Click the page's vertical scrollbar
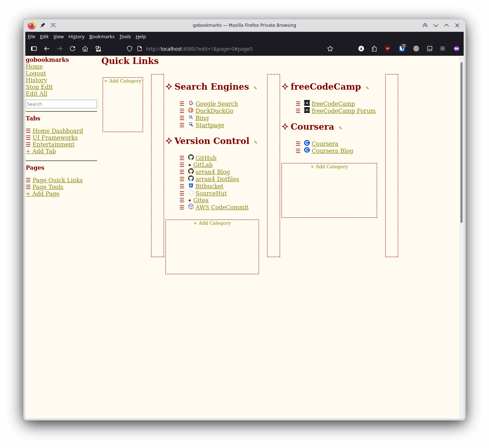Image resolution: width=489 pixels, height=448 pixels. [461, 143]
